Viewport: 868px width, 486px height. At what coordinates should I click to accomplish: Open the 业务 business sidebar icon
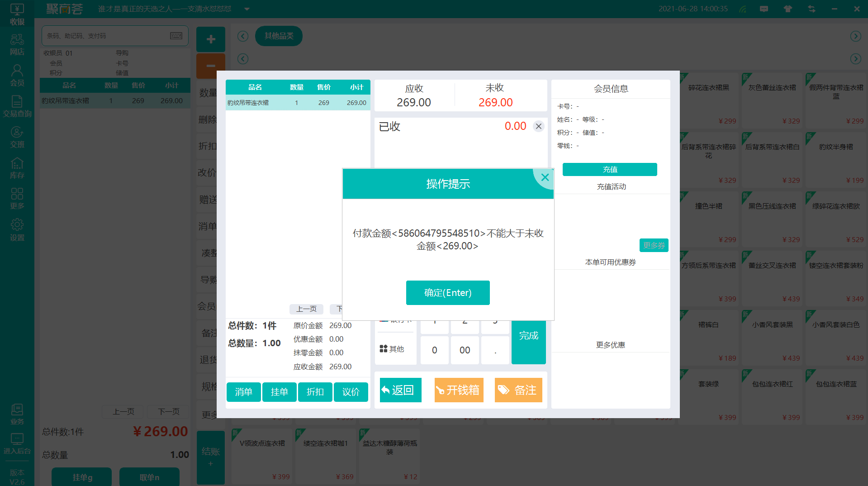pos(17,415)
